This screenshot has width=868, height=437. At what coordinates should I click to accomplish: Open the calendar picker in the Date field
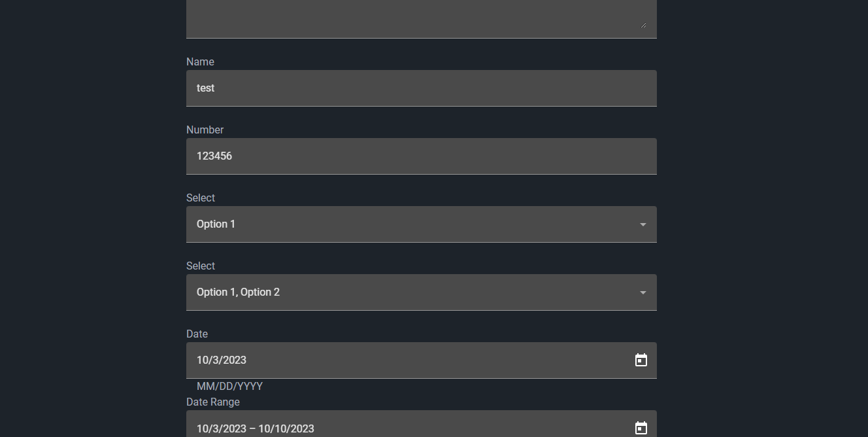641,360
